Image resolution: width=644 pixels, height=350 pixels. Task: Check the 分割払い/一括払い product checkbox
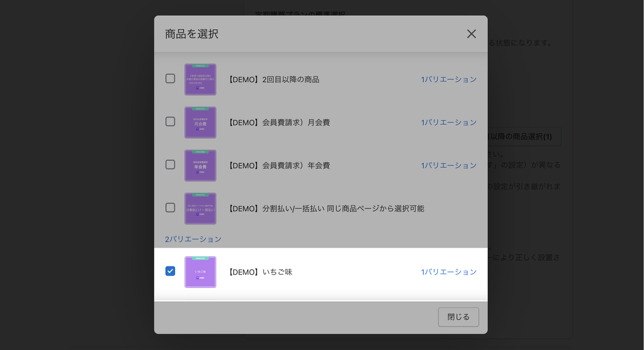tap(170, 208)
